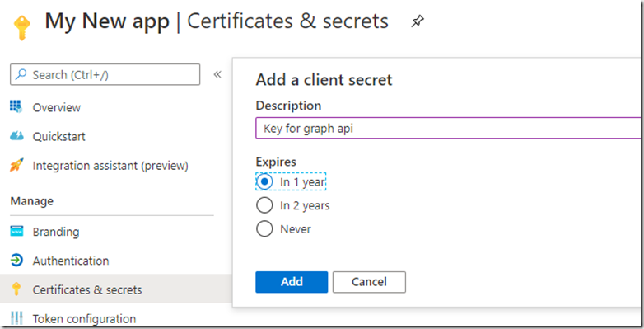Open Authentication settings

tap(71, 261)
